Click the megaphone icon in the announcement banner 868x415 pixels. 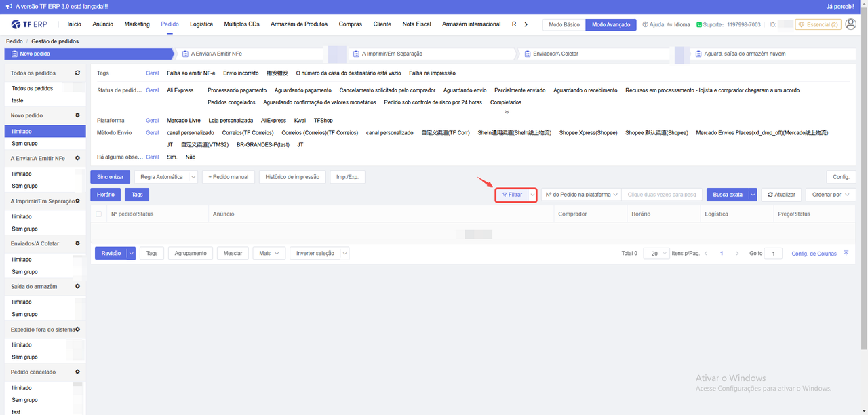[8, 6]
